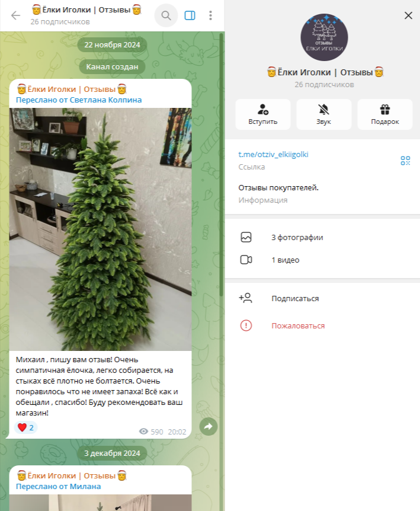This screenshot has height=511, width=420.
Task: Click the Вступить join button
Action: pyautogui.click(x=263, y=114)
